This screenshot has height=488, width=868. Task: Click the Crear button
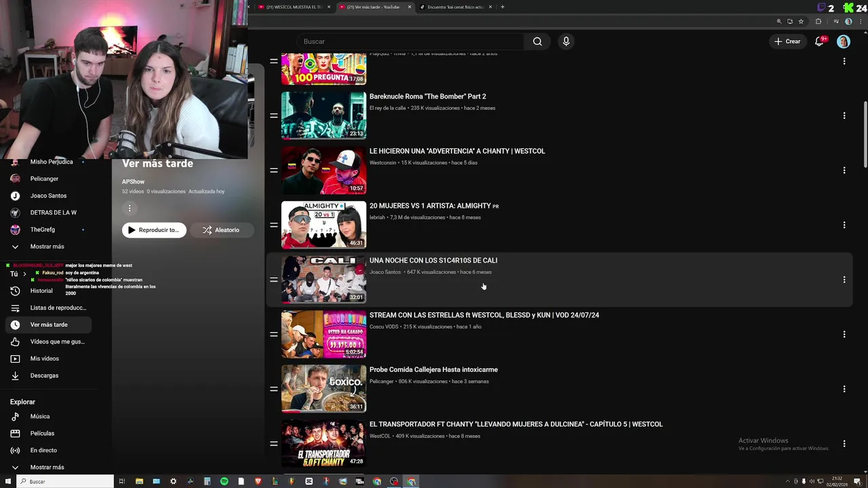click(x=787, y=41)
